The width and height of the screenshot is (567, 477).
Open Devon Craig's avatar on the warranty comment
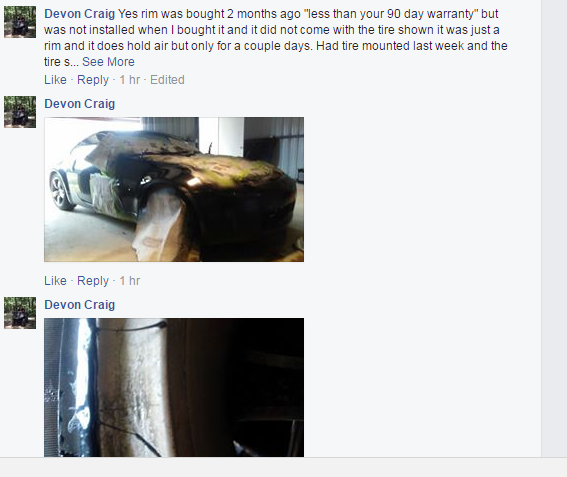[x=20, y=22]
